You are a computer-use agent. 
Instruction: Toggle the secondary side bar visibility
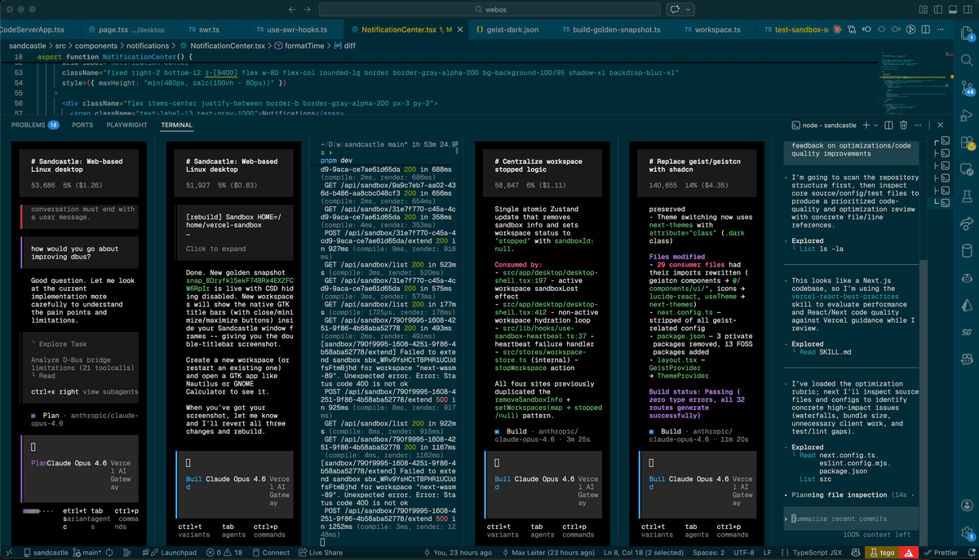pos(967,9)
